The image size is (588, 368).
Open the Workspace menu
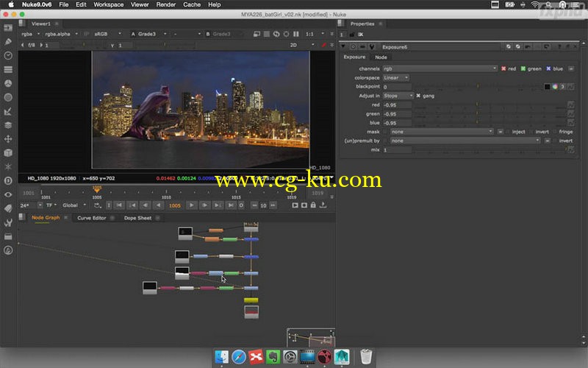108,4
